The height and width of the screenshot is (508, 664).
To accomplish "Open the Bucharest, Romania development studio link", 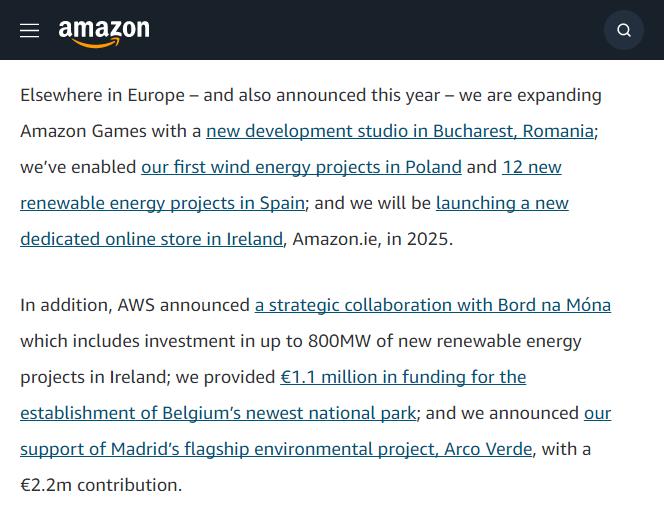I will pyautogui.click(x=400, y=131).
